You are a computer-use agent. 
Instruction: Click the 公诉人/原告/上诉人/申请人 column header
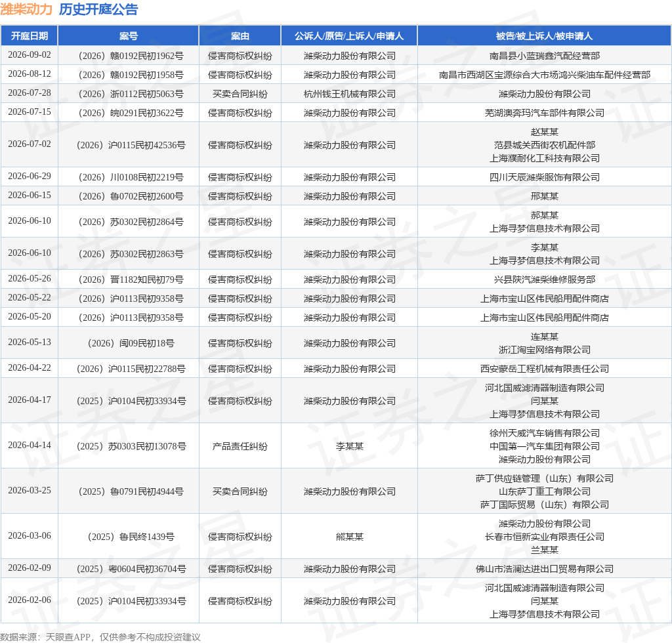point(349,36)
